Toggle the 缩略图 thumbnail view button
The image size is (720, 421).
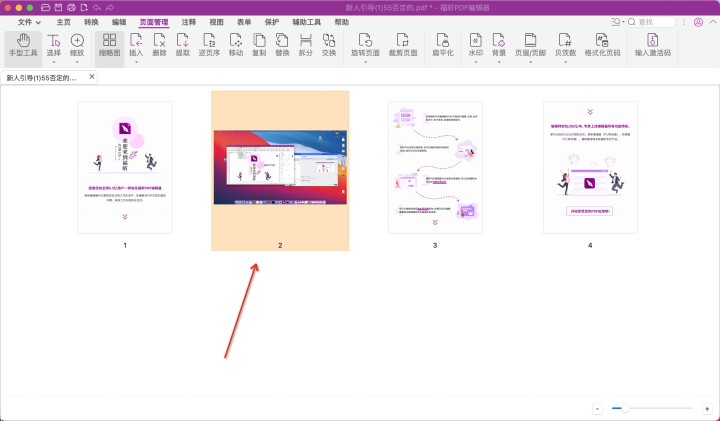click(x=109, y=45)
